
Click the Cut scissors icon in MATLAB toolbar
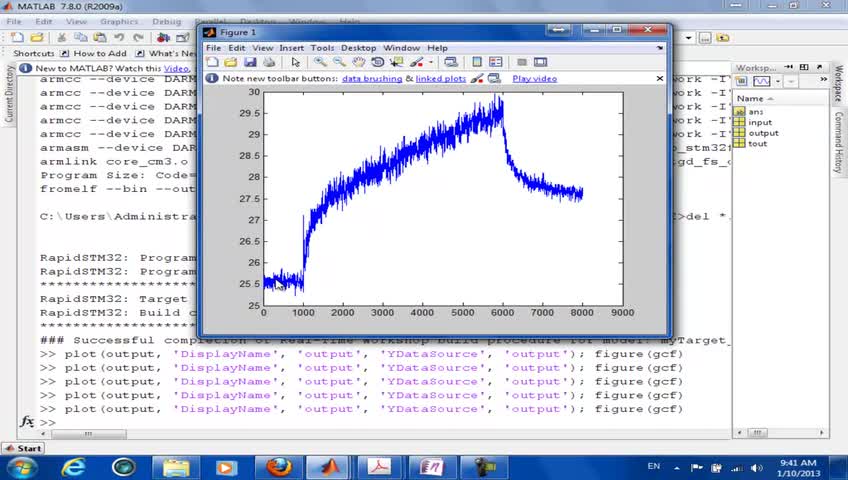[x=62, y=38]
